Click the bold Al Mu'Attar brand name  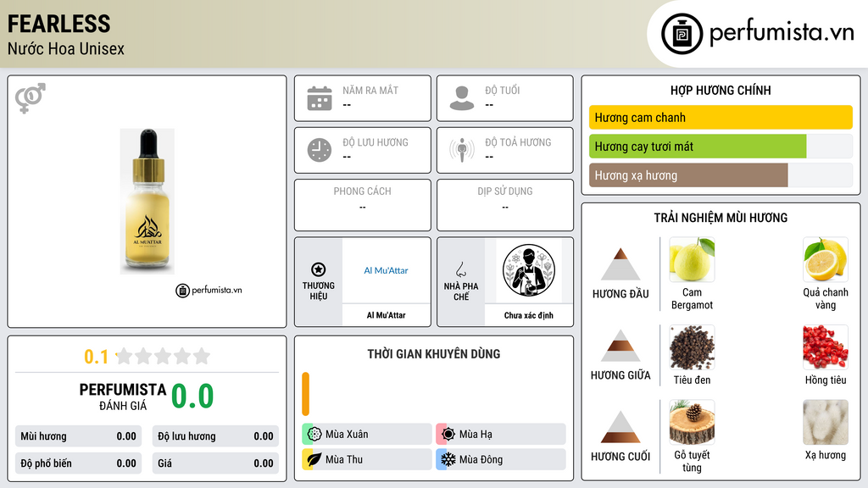pyautogui.click(x=386, y=315)
